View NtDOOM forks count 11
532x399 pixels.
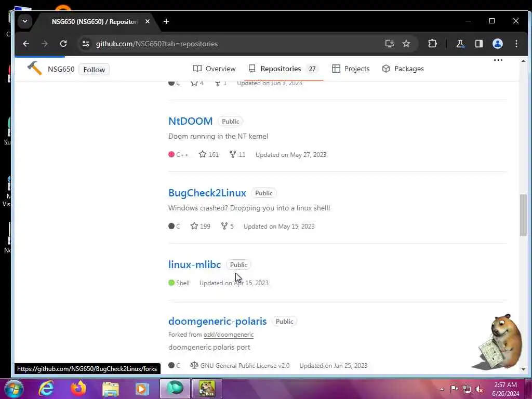[237, 155]
